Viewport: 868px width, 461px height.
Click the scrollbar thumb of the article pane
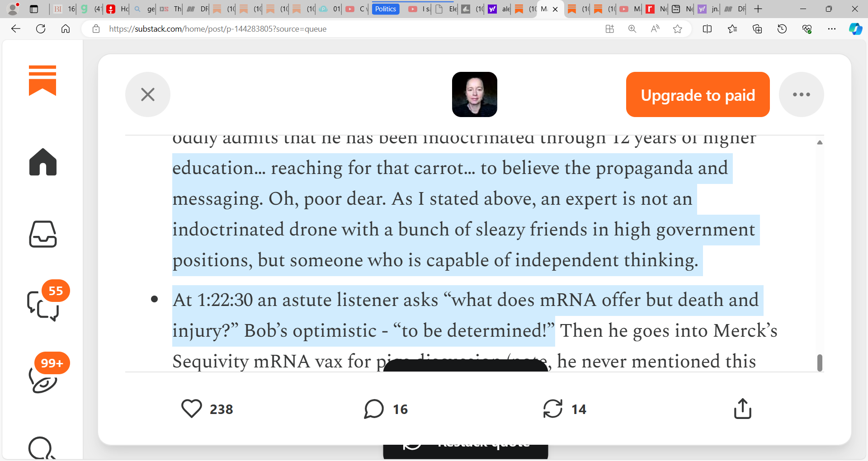point(820,362)
